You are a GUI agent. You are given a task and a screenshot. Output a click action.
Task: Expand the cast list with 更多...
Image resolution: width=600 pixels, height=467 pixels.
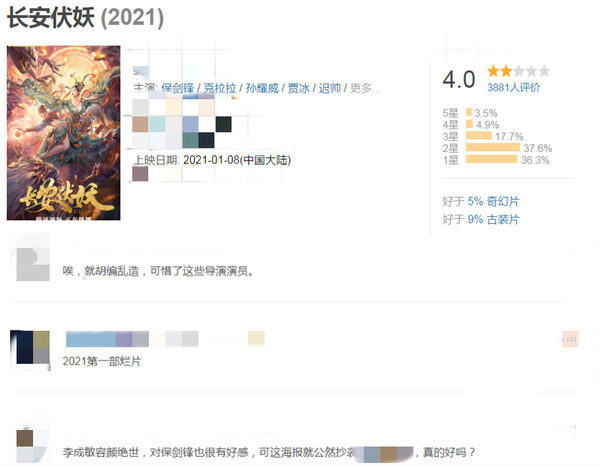coord(365,88)
